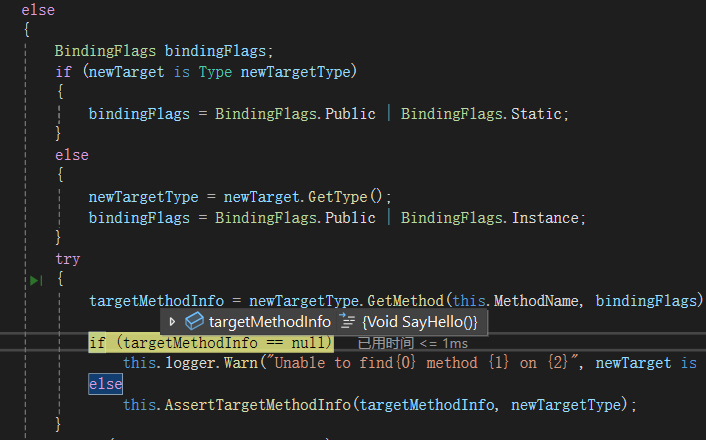Image resolution: width=706 pixels, height=440 pixels.
Task: Click the {Void SayHello()} value in datatip
Action: pyautogui.click(x=419, y=322)
